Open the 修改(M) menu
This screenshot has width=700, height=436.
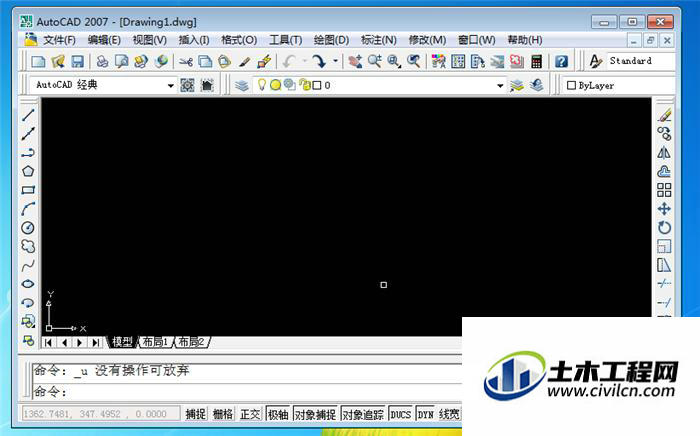427,40
